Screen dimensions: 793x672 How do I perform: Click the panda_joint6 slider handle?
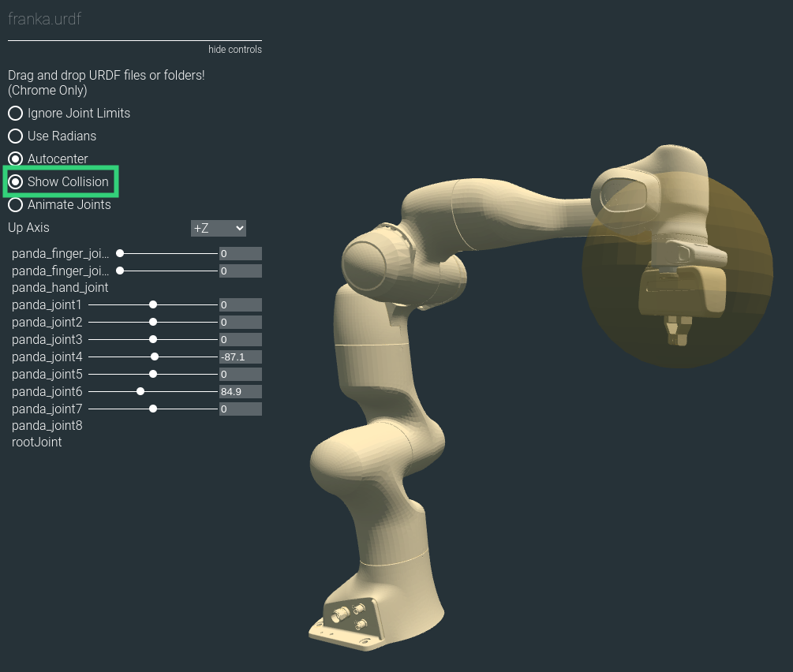pos(140,391)
